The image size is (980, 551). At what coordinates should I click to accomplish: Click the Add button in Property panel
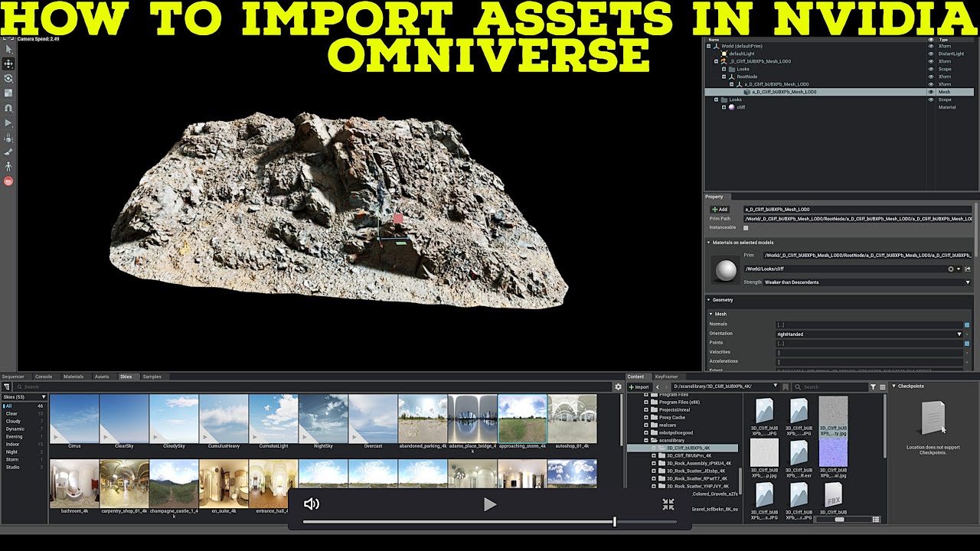720,209
